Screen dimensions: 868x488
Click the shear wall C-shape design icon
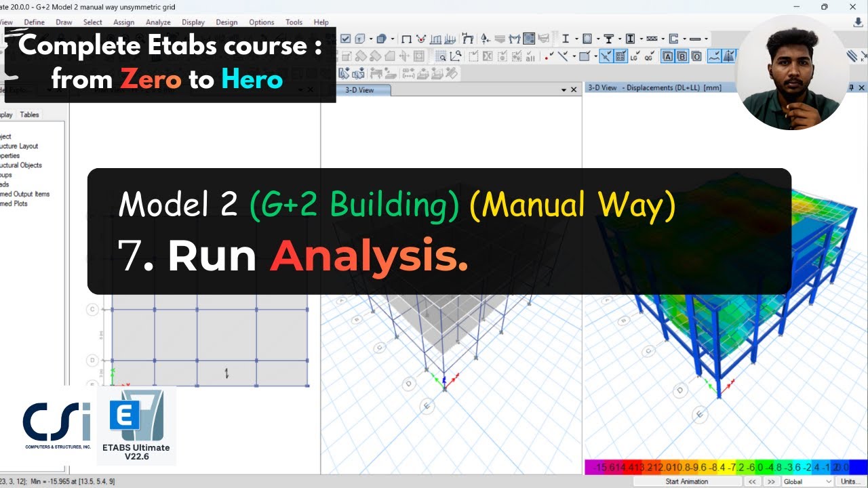coord(673,39)
